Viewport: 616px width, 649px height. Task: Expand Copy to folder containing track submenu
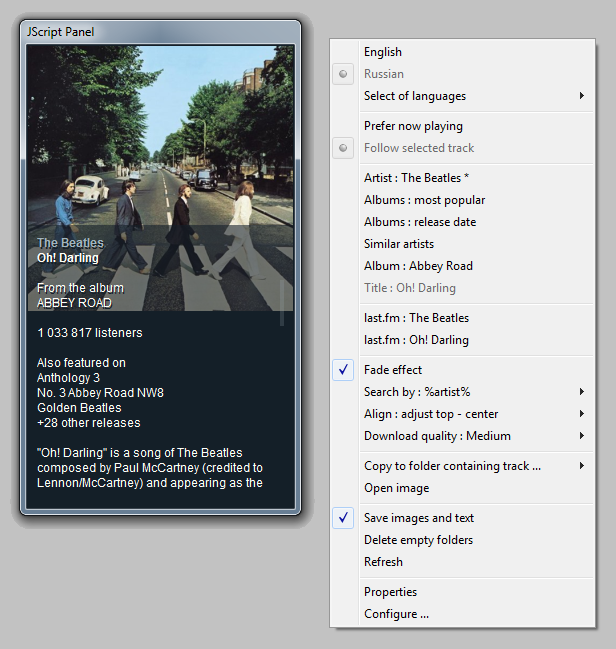click(452, 466)
